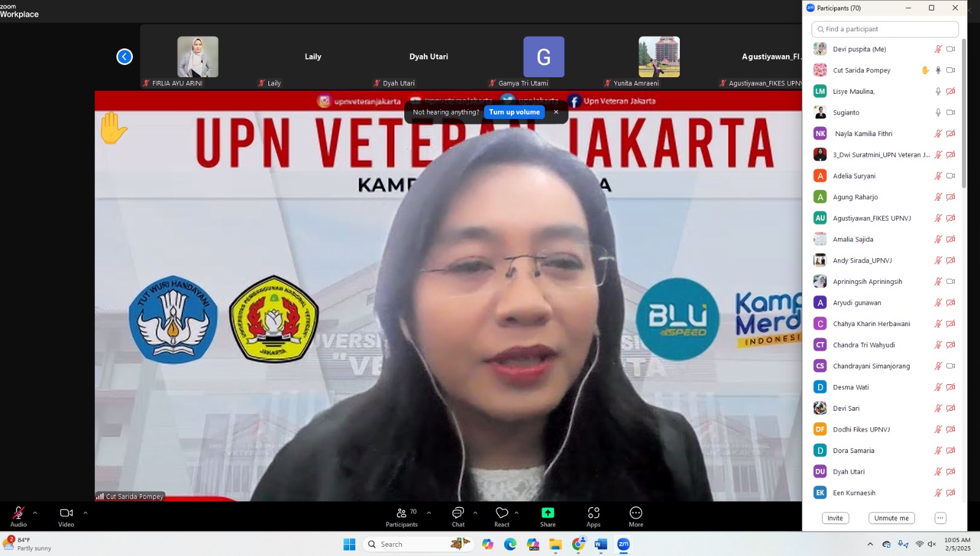980x556 pixels.
Task: Toggle the muted Audio microphone button
Action: point(18,513)
